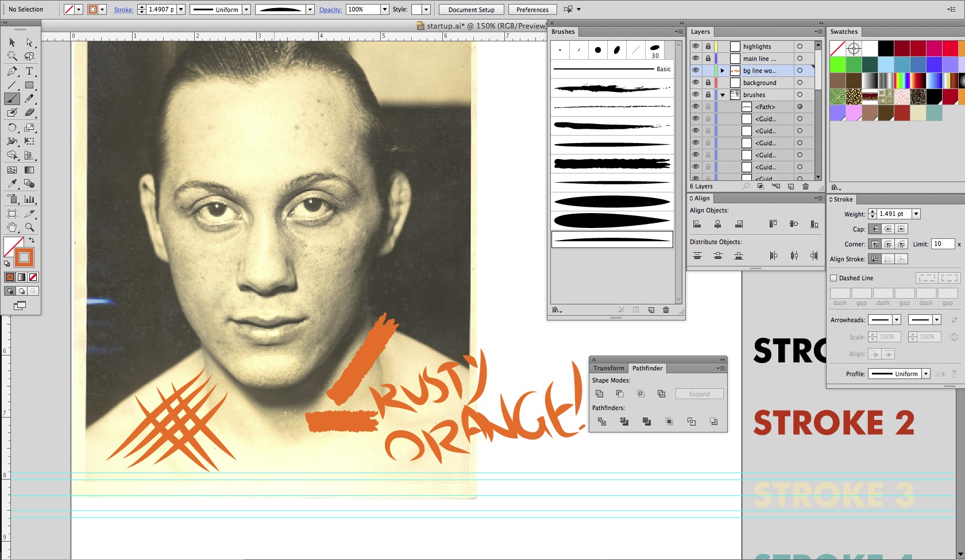Select the Scale tool
Image resolution: width=965 pixels, height=560 pixels.
point(29,128)
